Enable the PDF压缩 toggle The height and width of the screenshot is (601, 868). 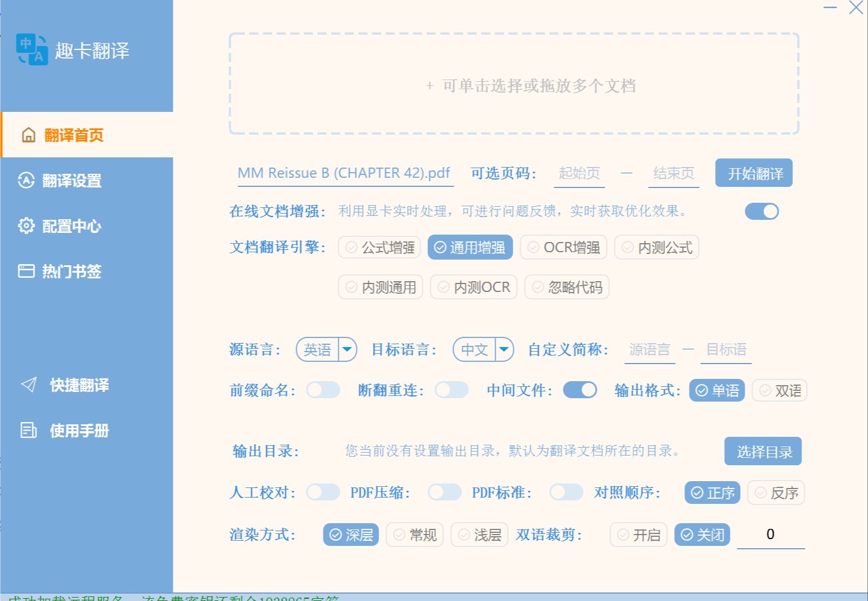pyautogui.click(x=445, y=492)
